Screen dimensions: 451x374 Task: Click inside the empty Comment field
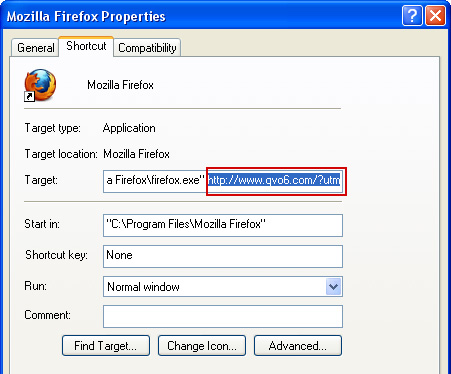click(x=223, y=316)
